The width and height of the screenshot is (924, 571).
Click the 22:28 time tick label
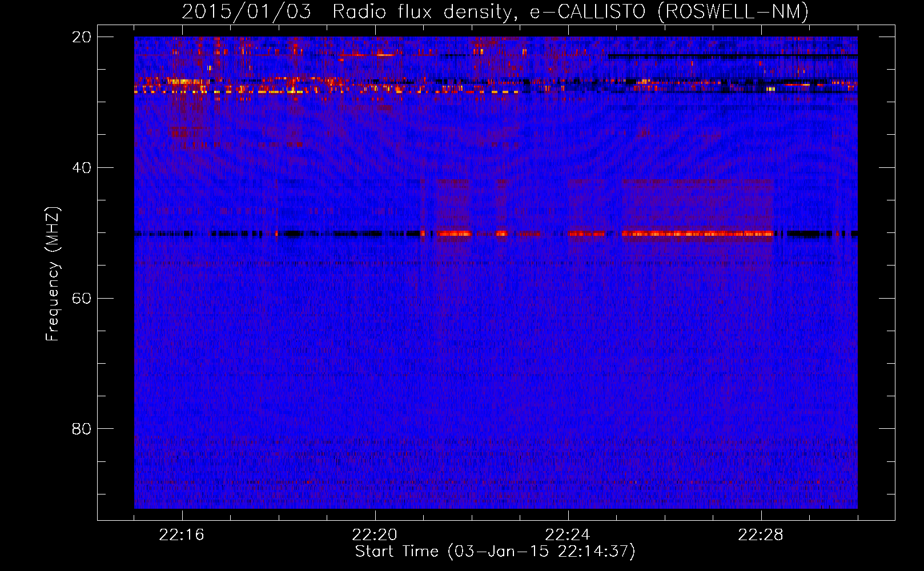[761, 535]
